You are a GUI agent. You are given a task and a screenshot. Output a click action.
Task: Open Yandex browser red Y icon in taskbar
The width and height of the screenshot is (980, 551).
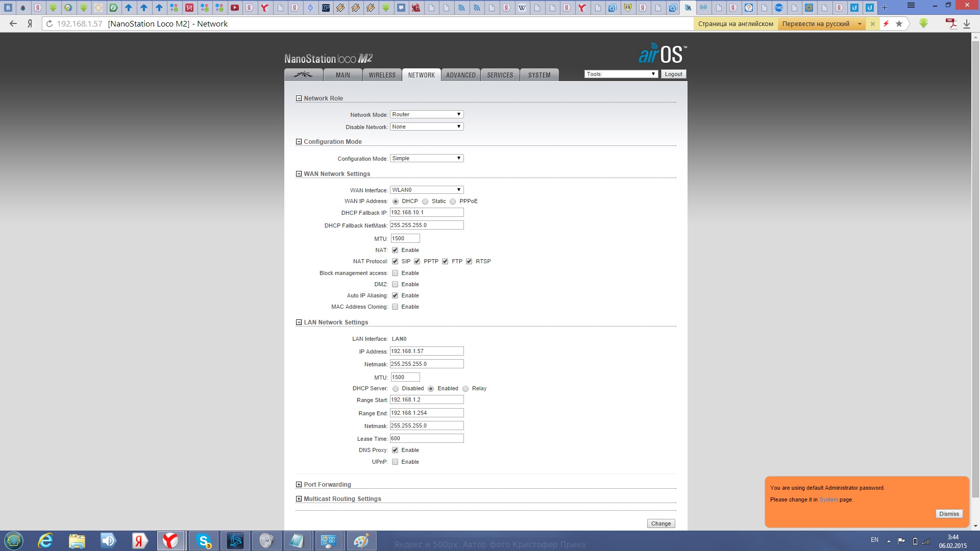click(x=170, y=541)
